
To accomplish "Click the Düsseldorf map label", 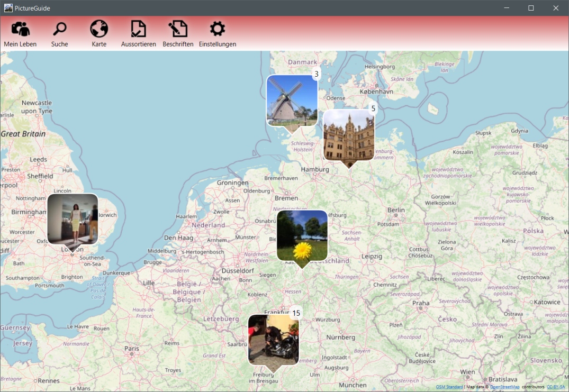I will 238,270.
